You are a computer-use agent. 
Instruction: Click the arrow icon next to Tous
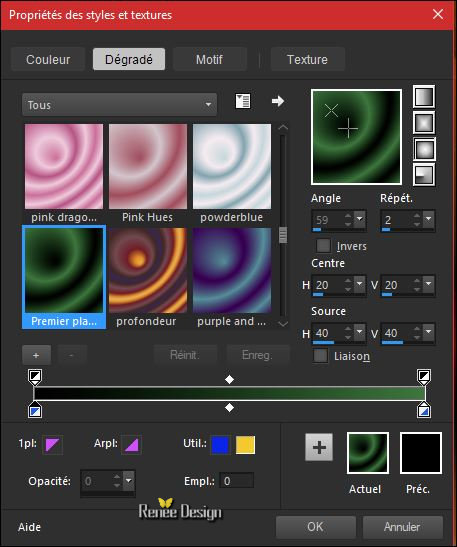278,101
